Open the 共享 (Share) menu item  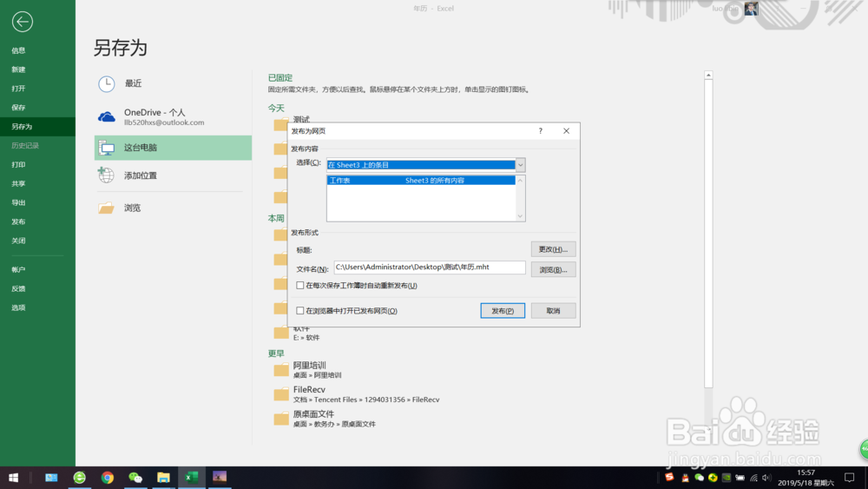point(19,184)
